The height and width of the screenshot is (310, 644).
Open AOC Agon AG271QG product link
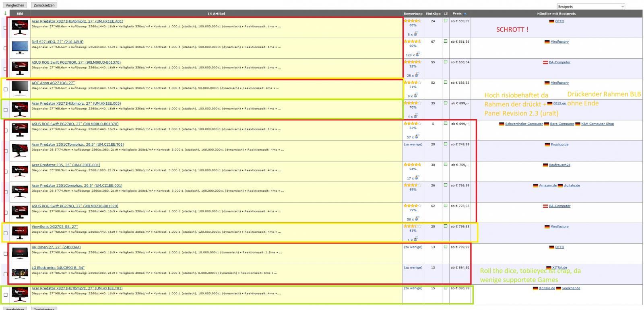(53, 83)
